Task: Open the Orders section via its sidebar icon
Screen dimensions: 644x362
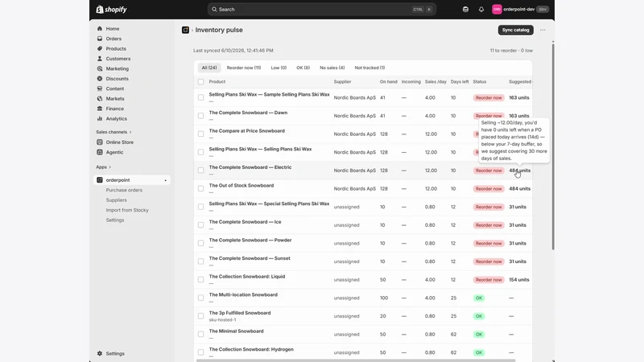Action: (99, 39)
